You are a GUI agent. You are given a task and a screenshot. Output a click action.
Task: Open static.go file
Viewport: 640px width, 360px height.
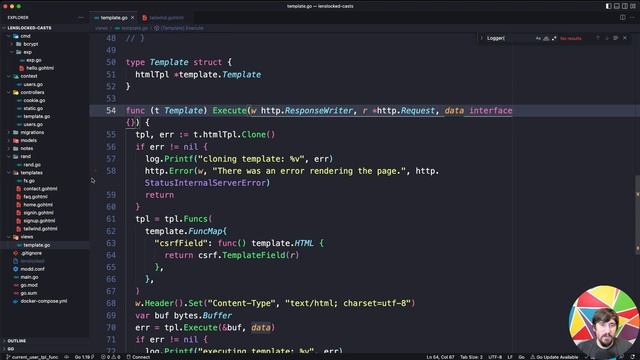point(33,109)
